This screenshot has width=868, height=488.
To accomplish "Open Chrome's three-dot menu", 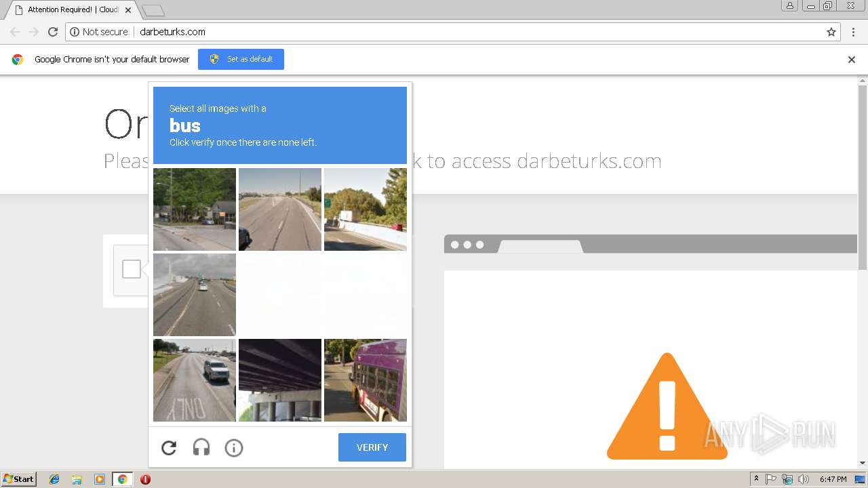I will point(854,32).
